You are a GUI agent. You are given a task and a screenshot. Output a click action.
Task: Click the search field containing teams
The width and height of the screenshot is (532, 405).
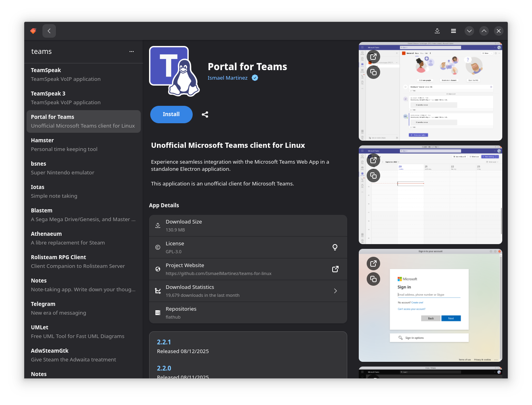[x=77, y=52]
